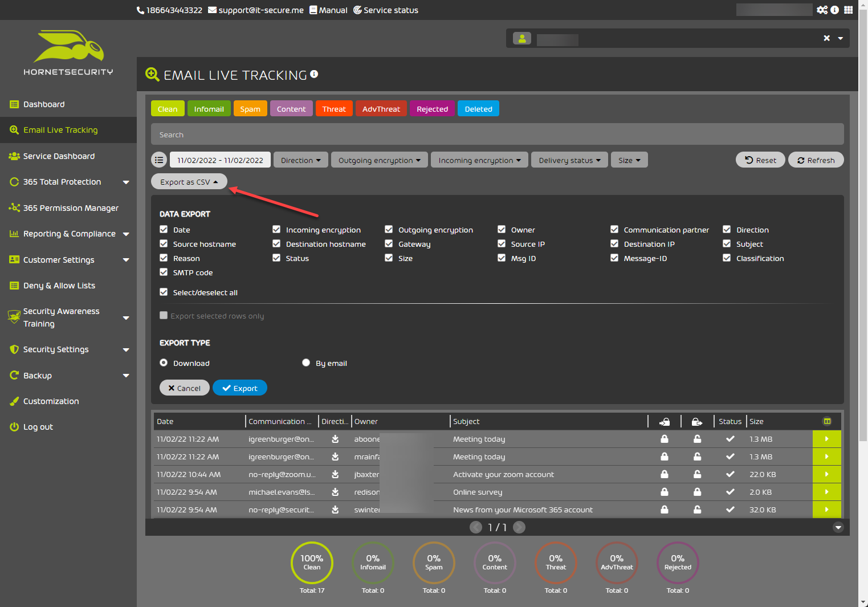Screen dimensions: 868x607
Task: Toggle the Classification checkbox
Action: 727,258
